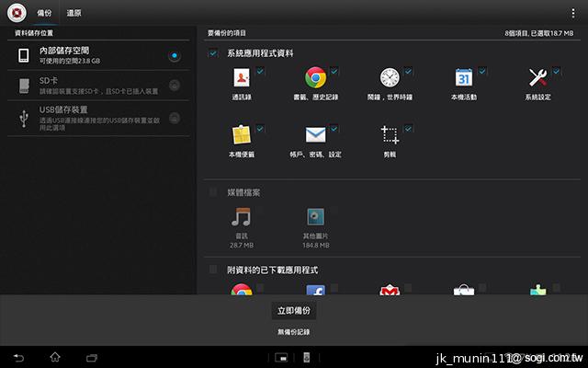Uncheck the 帳戶、密碼、設定 checkbox
The image size is (588, 368).
coord(334,129)
